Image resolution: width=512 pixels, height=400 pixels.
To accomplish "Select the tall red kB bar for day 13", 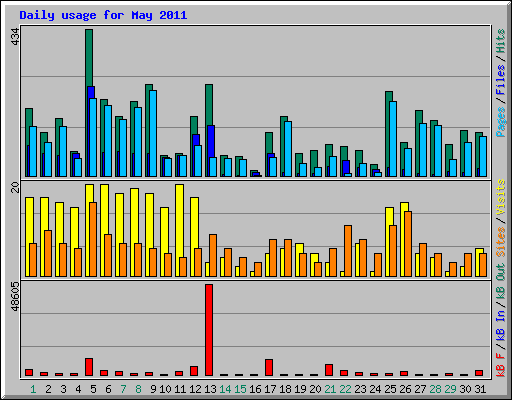I will pos(209,330).
